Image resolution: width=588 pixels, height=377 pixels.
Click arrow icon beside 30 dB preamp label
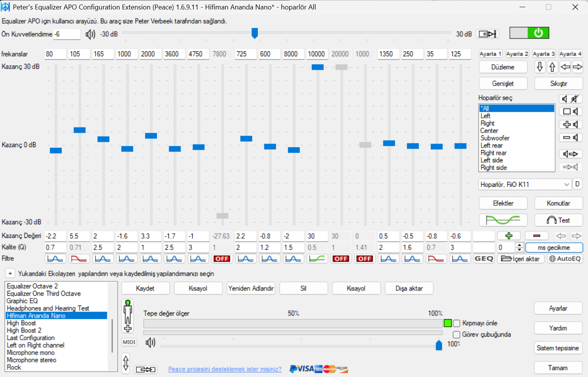click(x=487, y=34)
